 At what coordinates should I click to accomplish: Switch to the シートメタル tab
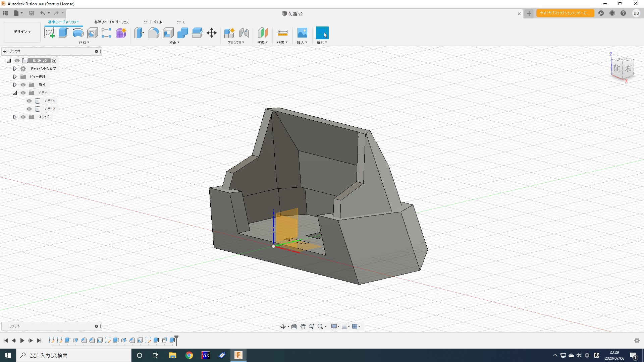click(153, 22)
